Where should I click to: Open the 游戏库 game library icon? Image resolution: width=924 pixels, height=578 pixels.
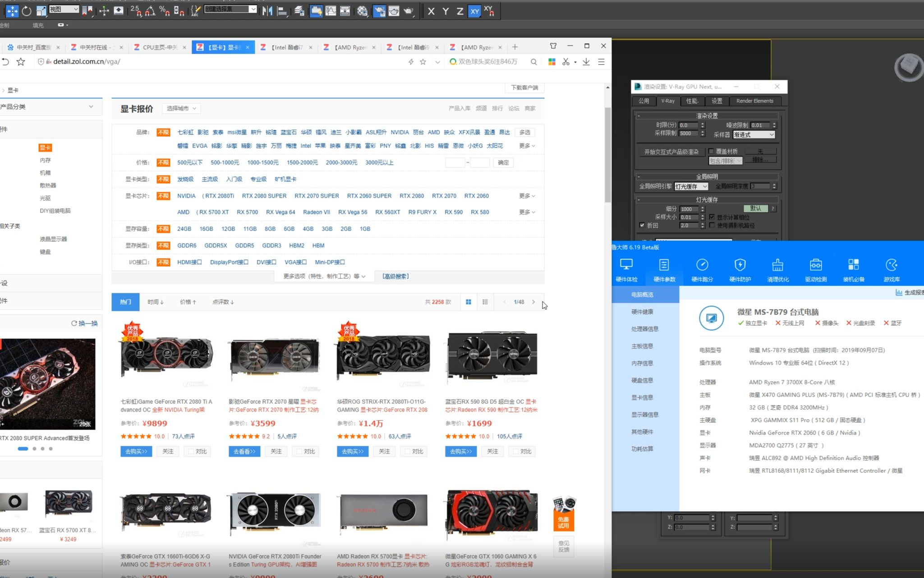(892, 270)
